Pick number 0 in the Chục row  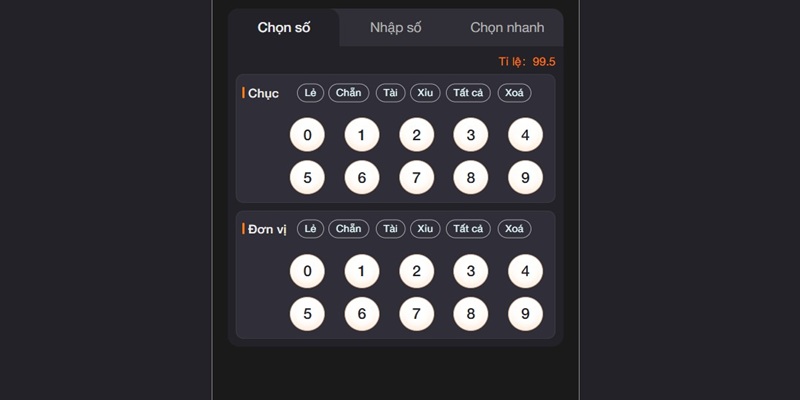[307, 135]
